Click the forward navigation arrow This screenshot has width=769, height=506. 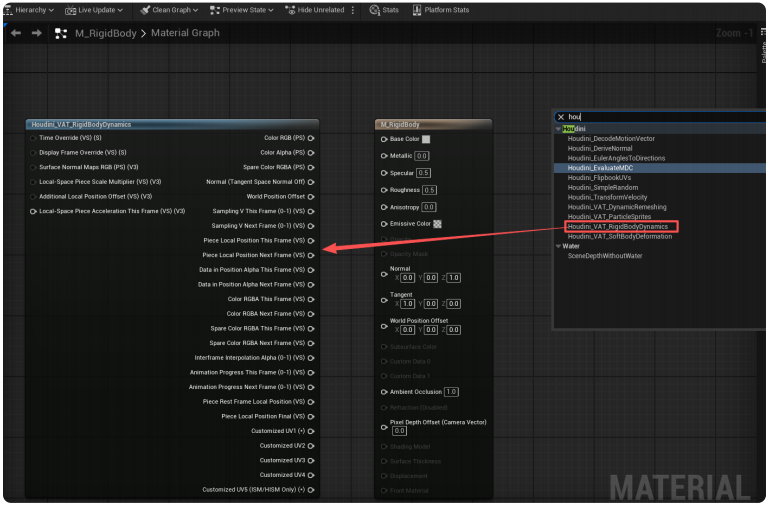(36, 33)
